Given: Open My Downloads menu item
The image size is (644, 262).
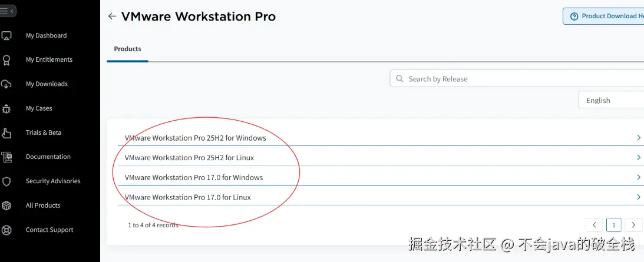Looking at the screenshot, I should [47, 84].
